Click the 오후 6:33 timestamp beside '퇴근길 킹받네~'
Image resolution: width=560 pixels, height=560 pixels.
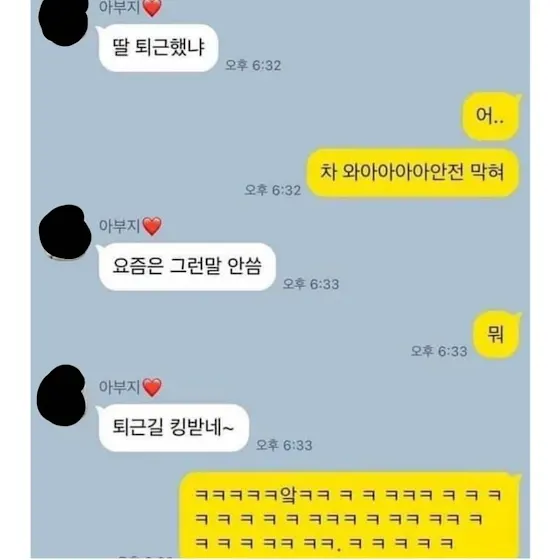[x=284, y=445]
